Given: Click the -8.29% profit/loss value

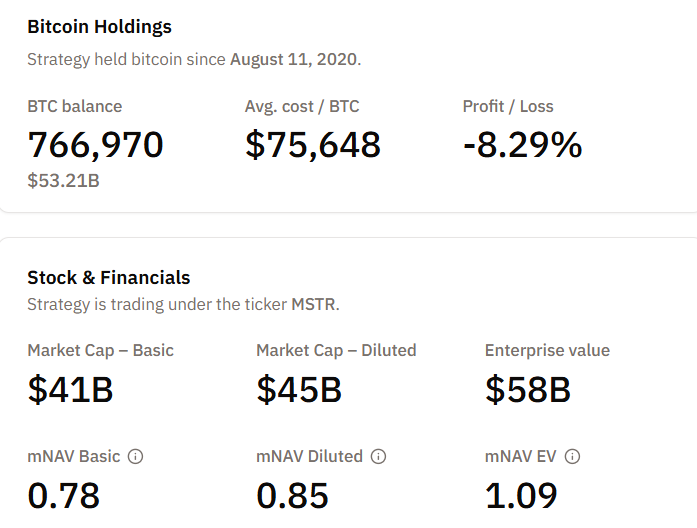Looking at the screenshot, I should click(522, 145).
